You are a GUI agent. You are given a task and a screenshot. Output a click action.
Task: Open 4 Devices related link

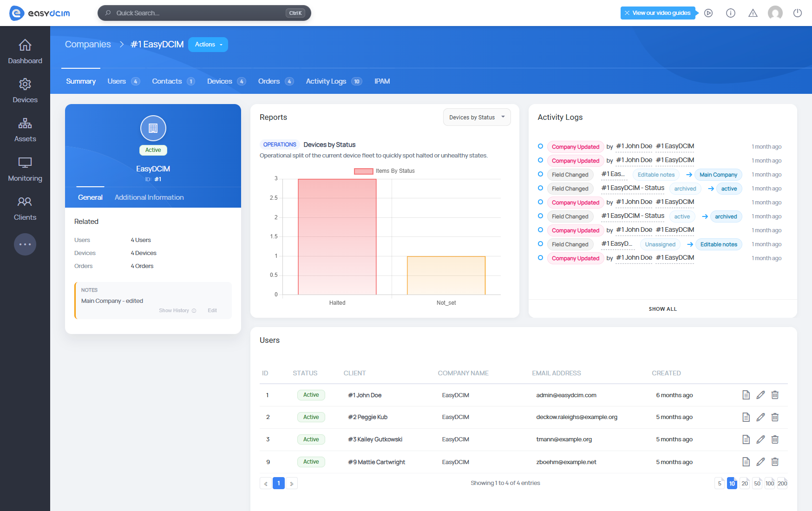coord(144,253)
